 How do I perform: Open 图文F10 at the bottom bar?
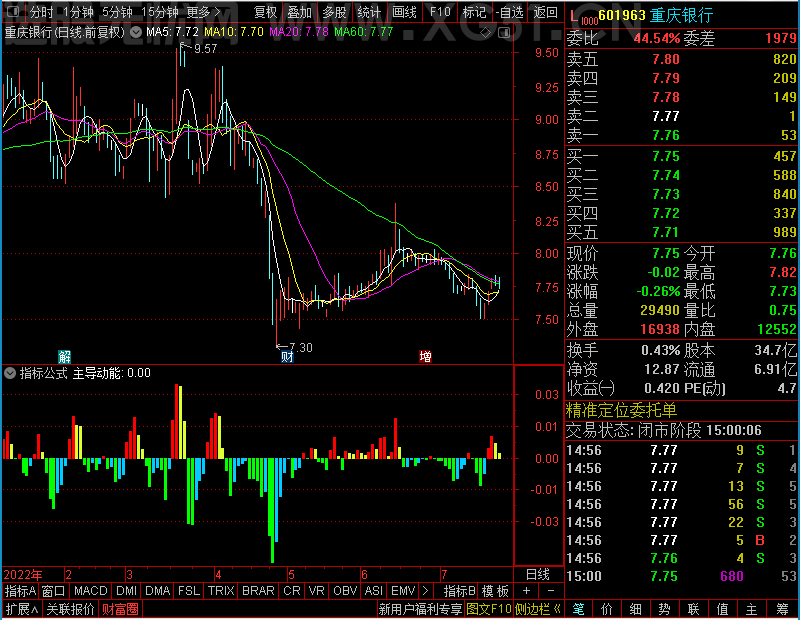pyautogui.click(x=489, y=609)
